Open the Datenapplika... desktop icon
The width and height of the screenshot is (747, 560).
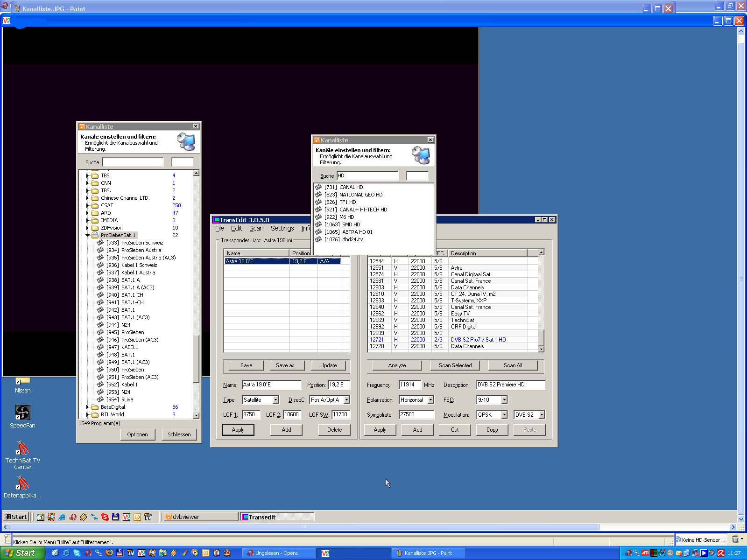[22, 483]
